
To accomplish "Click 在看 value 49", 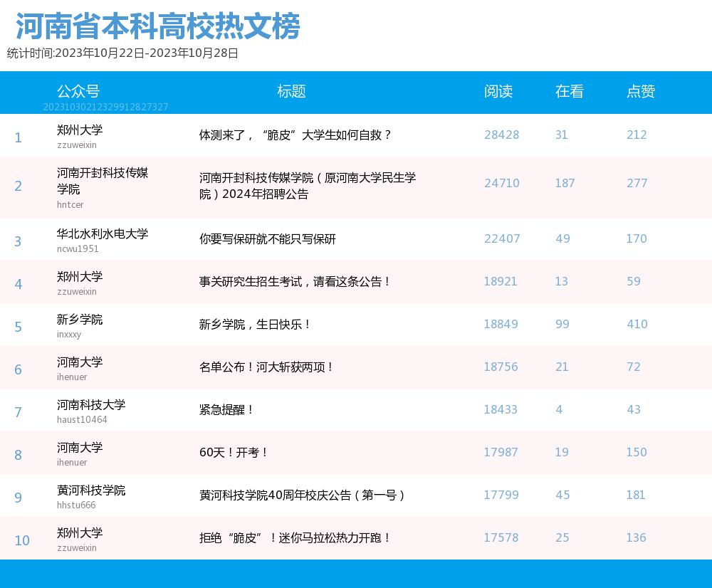I will (x=562, y=239).
